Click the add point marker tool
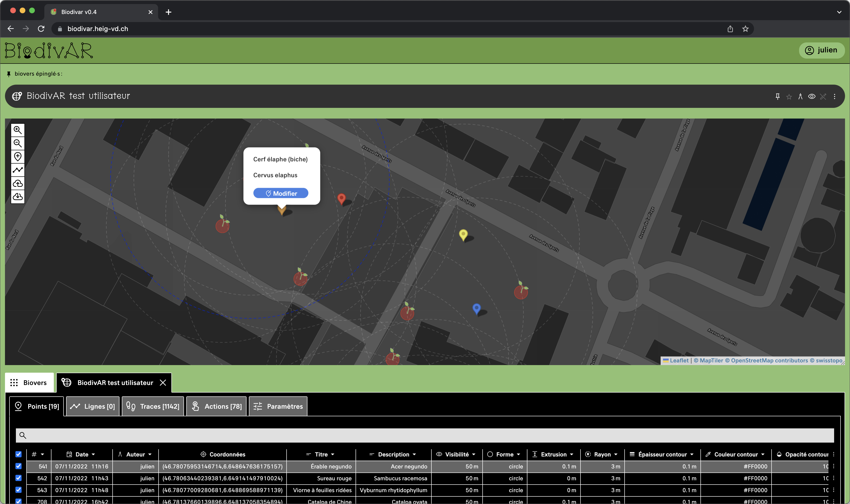Viewport: 850px width, 504px height. coord(18,156)
